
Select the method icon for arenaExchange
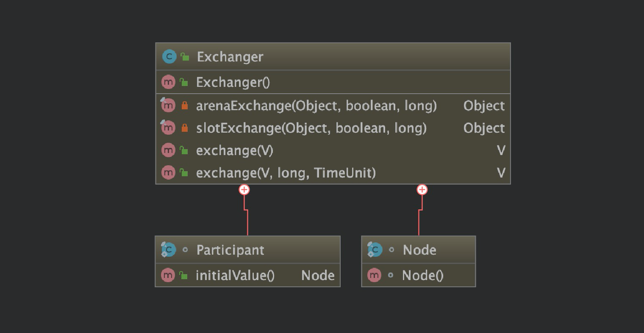pyautogui.click(x=168, y=105)
